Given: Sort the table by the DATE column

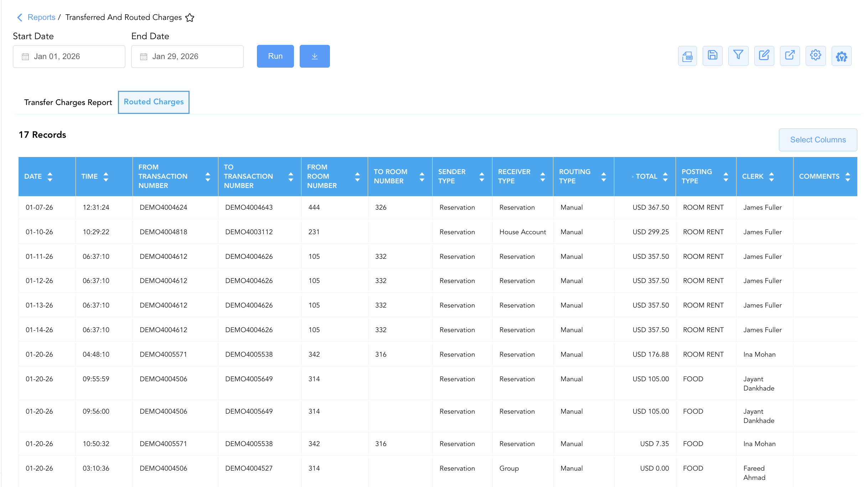Looking at the screenshot, I should pos(50,177).
